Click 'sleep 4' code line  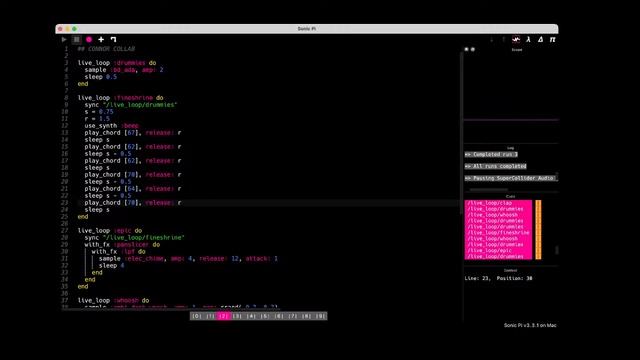click(x=111, y=265)
